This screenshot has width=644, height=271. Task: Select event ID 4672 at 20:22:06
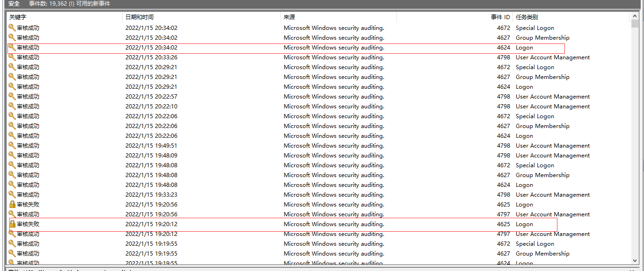point(504,116)
